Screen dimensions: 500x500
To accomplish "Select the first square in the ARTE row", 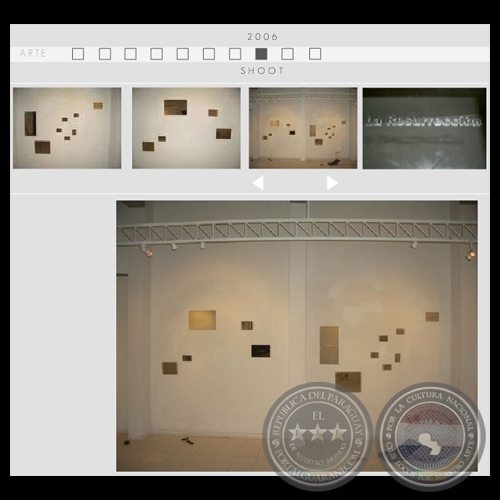I will point(78,54).
